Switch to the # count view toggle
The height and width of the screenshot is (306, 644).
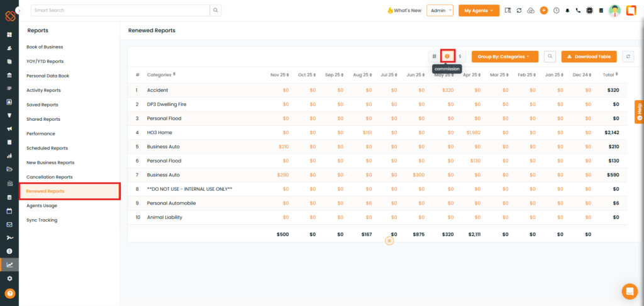[434, 57]
